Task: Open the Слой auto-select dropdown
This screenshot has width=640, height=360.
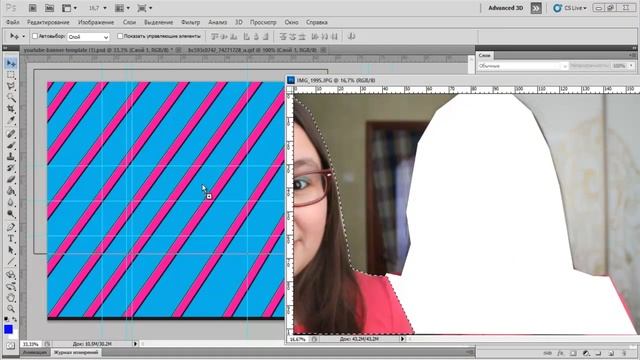Action: [88, 37]
